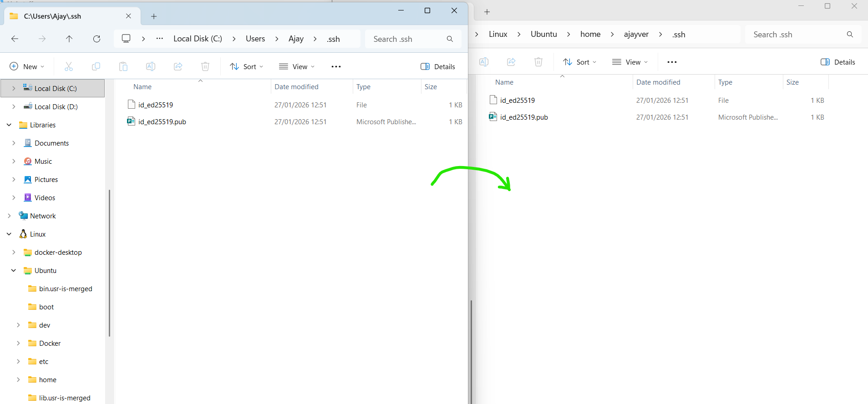Click the Rename icon in the right window
This screenshot has width=868, height=404.
(484, 62)
